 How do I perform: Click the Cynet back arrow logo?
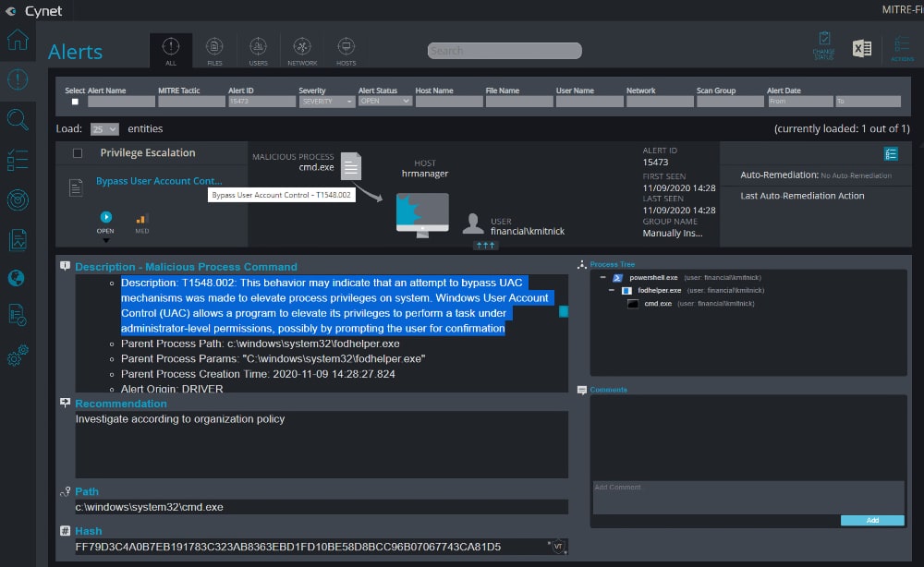pos(10,10)
